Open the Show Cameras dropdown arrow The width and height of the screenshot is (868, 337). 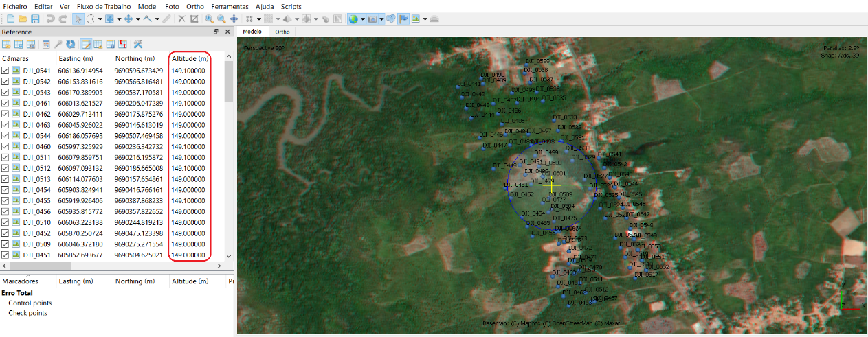click(x=381, y=19)
